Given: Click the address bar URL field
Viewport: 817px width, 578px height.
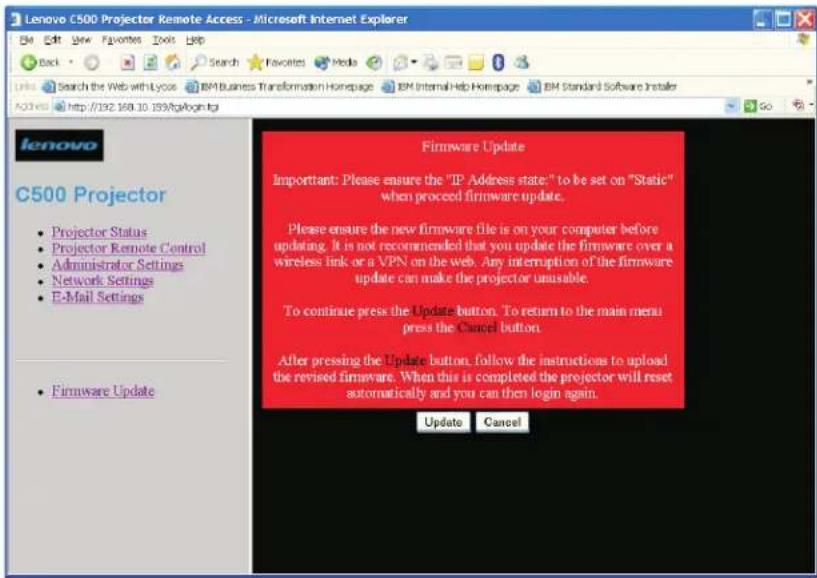Looking at the screenshot, I should (391, 106).
